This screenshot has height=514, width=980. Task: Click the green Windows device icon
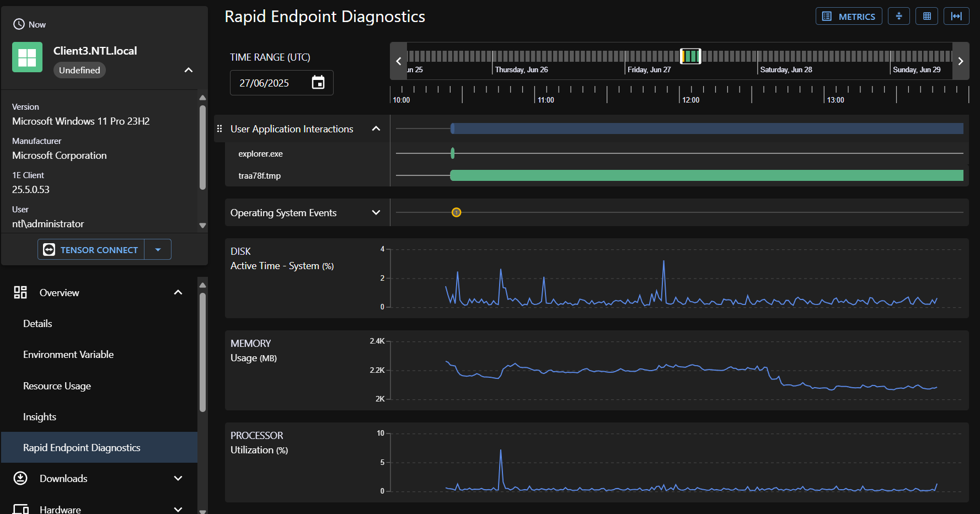point(27,57)
